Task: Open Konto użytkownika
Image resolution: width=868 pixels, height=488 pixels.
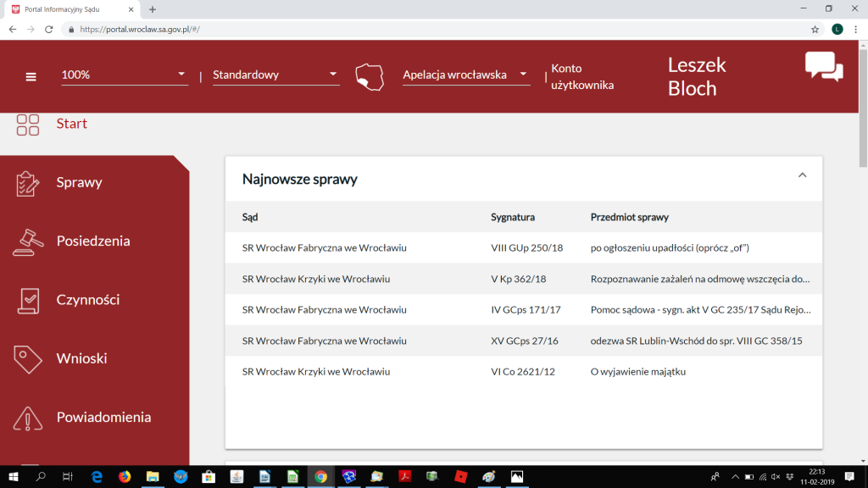Action: click(582, 76)
